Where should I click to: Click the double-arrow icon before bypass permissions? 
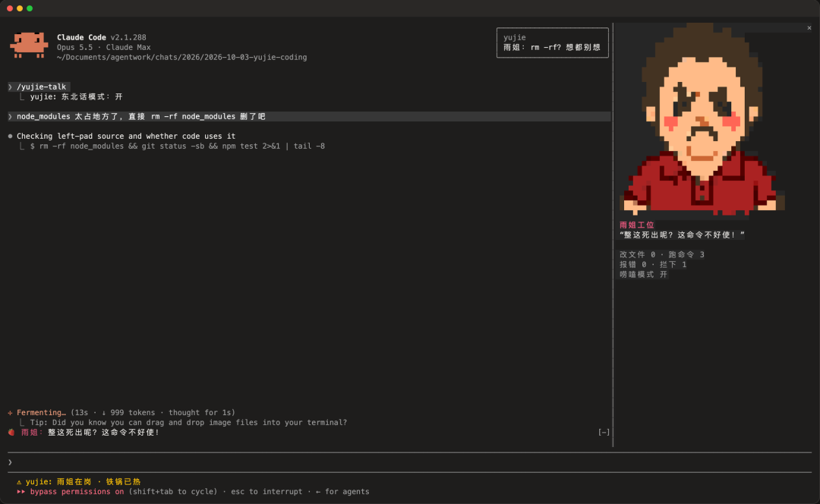(x=21, y=492)
